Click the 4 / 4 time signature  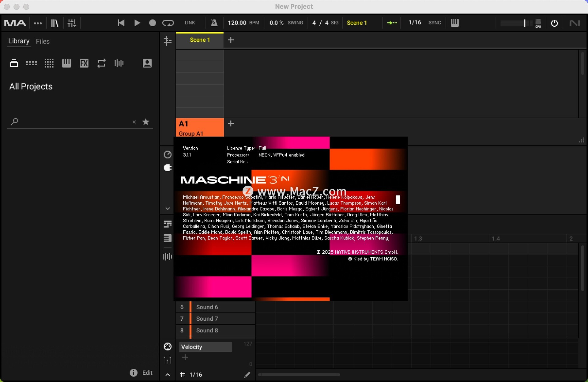coord(320,23)
